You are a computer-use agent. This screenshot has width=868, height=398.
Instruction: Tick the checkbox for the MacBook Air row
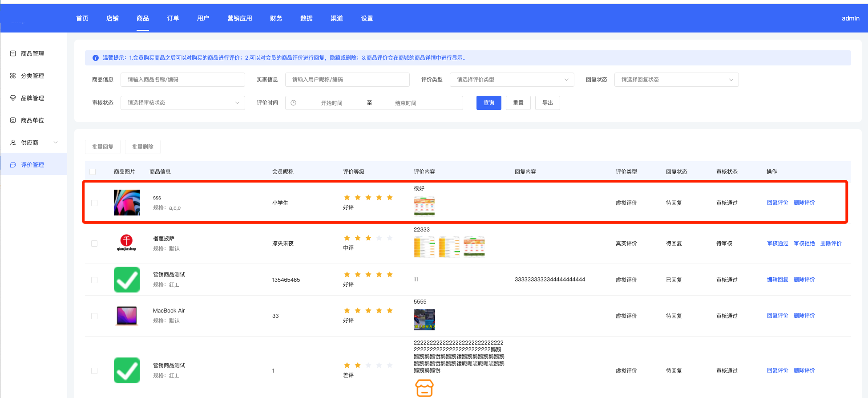pyautogui.click(x=94, y=316)
